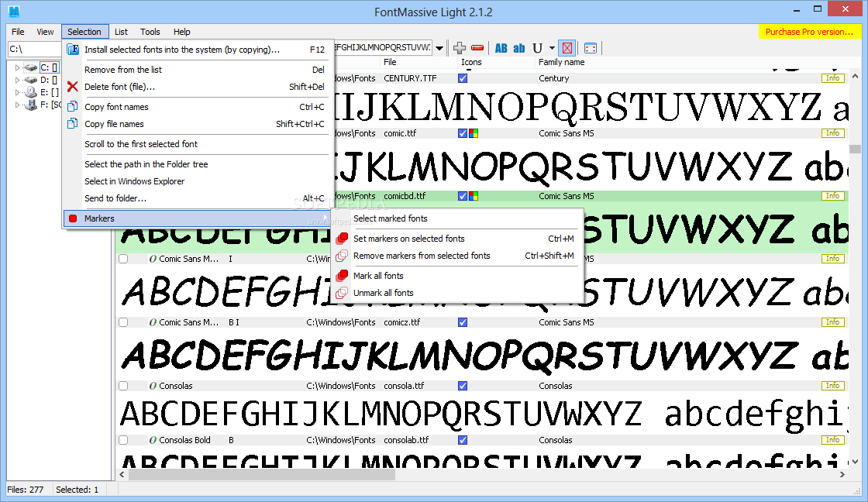The image size is (868, 502).
Task: Open the underline color dropdown arrow
Action: click(x=552, y=48)
